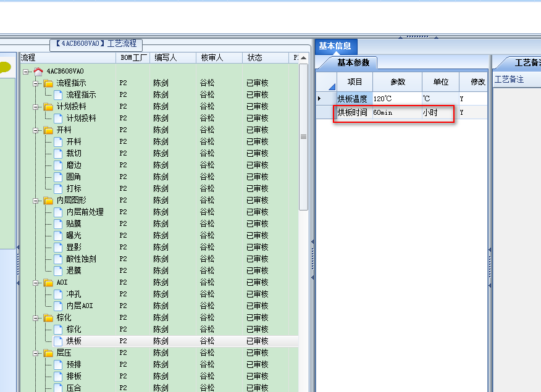Click the 编写人 column header
Image resolution: width=541 pixels, height=392 pixels.
173,57
